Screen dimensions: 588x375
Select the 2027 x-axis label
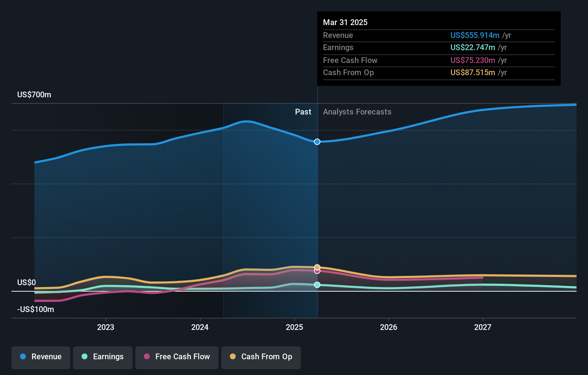coord(483,327)
